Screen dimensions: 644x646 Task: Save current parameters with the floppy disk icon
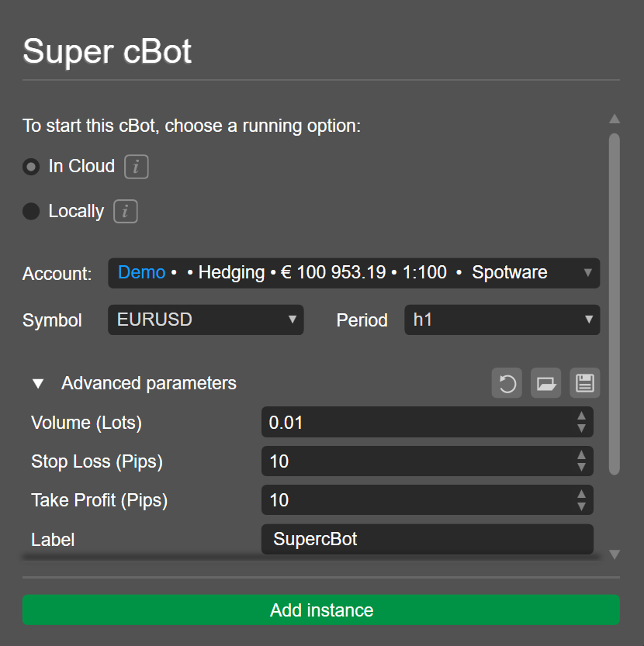click(584, 382)
